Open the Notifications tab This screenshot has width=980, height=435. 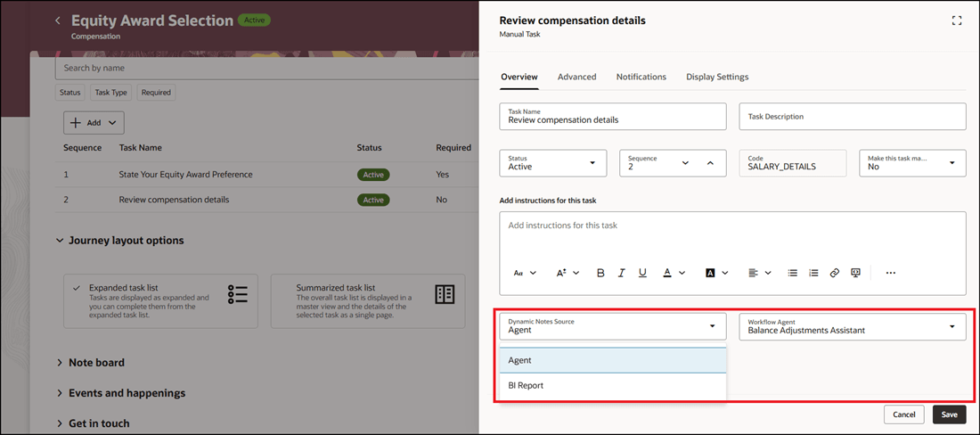pos(641,77)
